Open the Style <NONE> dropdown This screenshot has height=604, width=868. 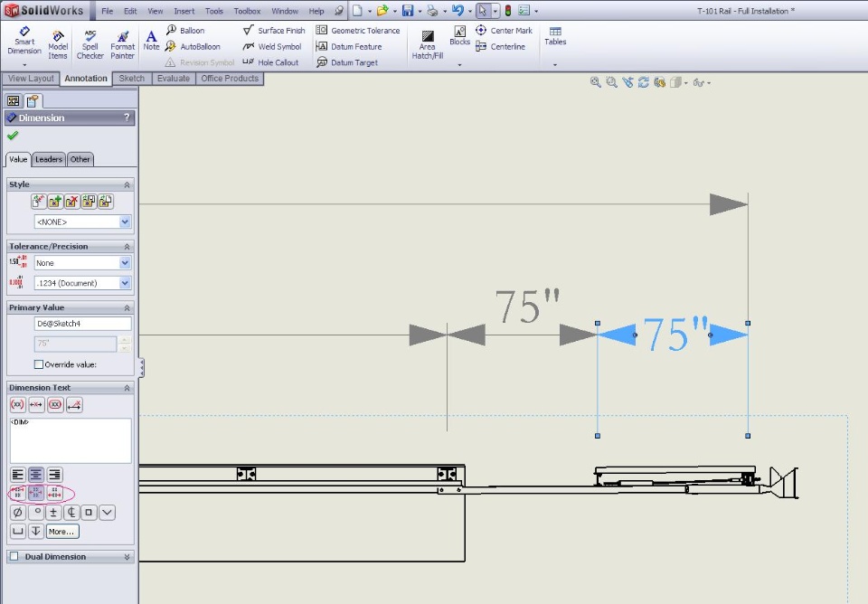point(125,222)
